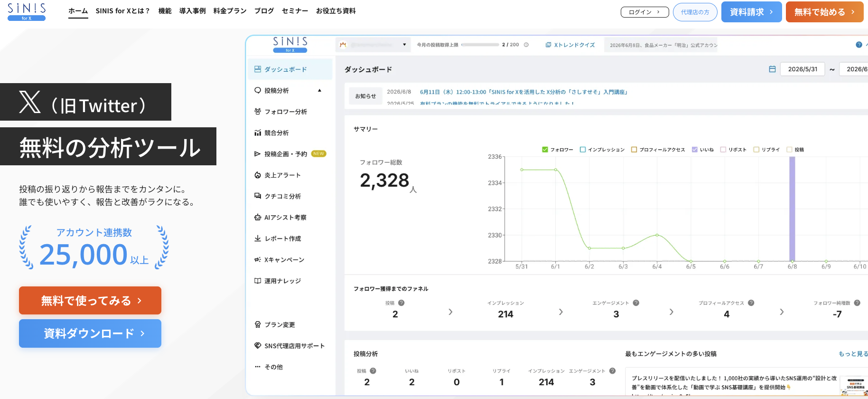The height and width of the screenshot is (399, 868).
Task: Enable the インプレッション chart checkbox
Action: tap(583, 150)
